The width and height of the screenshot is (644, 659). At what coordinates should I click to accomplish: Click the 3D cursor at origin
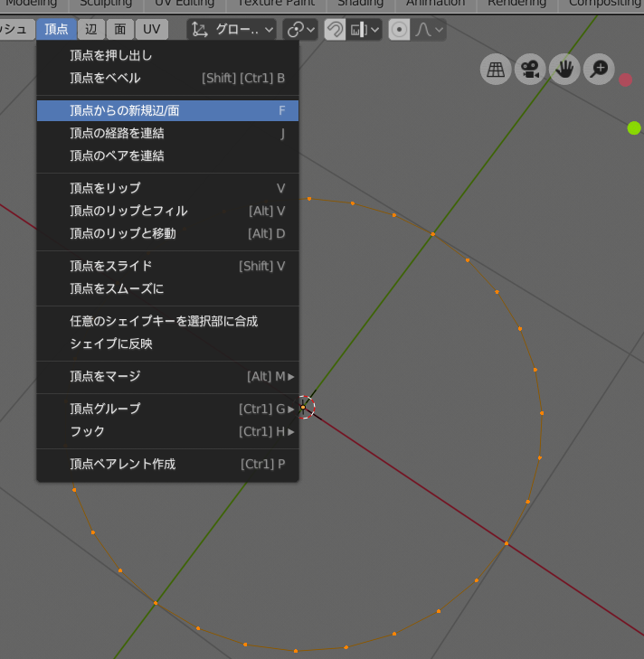pyautogui.click(x=303, y=407)
